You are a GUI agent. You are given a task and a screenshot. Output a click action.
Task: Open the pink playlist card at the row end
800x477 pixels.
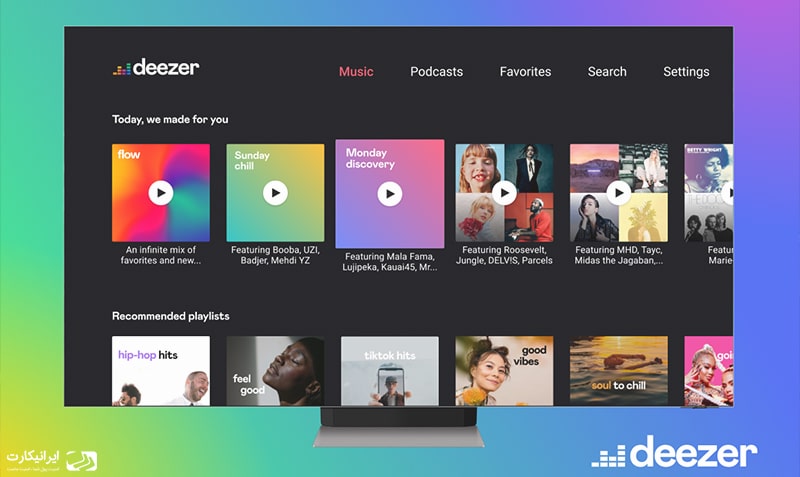(708, 371)
